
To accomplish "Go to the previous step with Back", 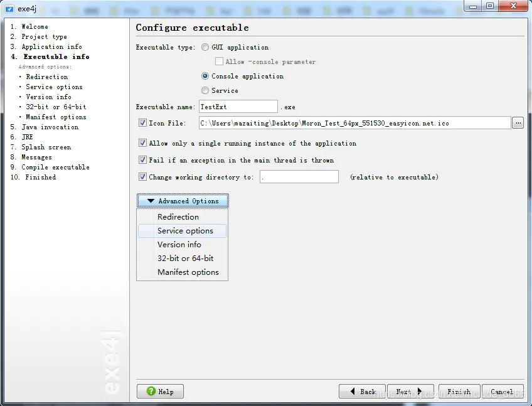I will 362,392.
